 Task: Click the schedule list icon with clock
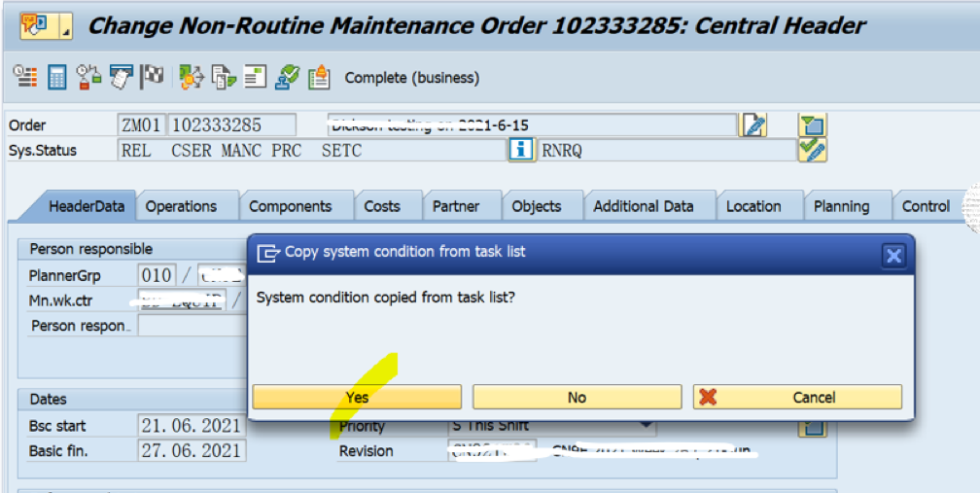click(x=25, y=77)
